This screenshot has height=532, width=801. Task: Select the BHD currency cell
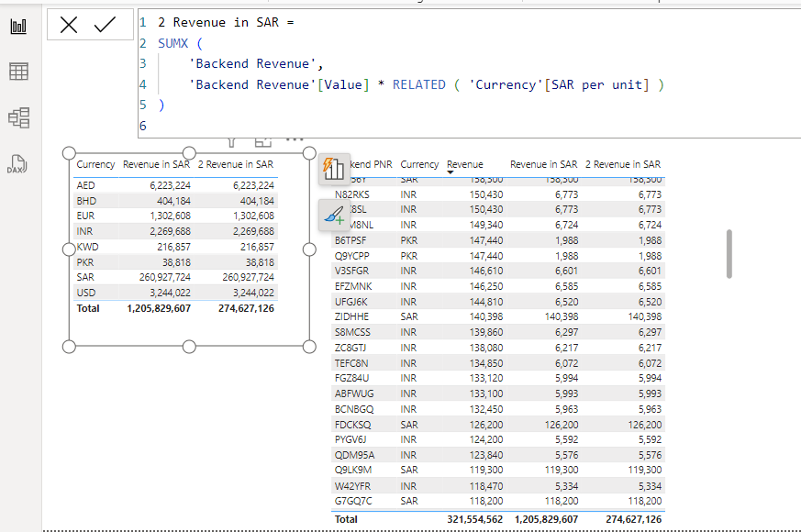[x=86, y=201]
